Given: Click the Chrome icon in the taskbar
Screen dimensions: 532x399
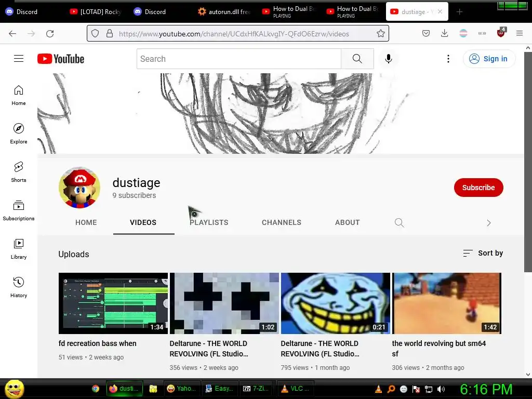Looking at the screenshot, I should pos(96,389).
